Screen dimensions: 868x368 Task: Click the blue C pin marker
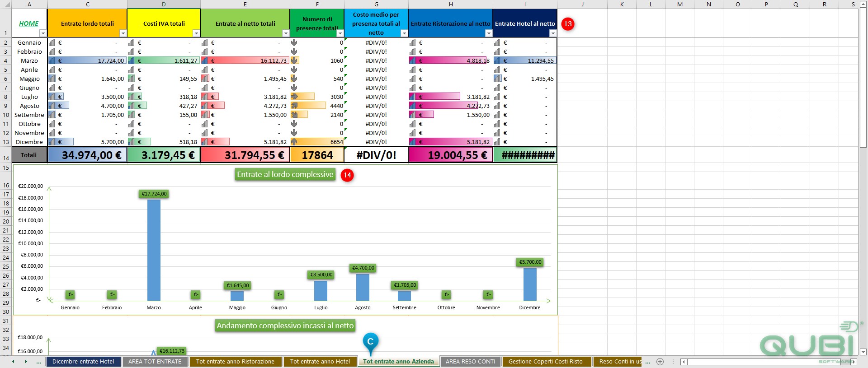click(370, 343)
